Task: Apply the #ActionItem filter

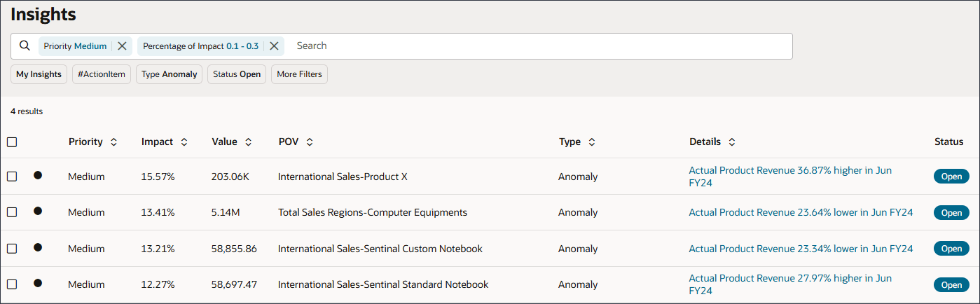Action: point(102,74)
